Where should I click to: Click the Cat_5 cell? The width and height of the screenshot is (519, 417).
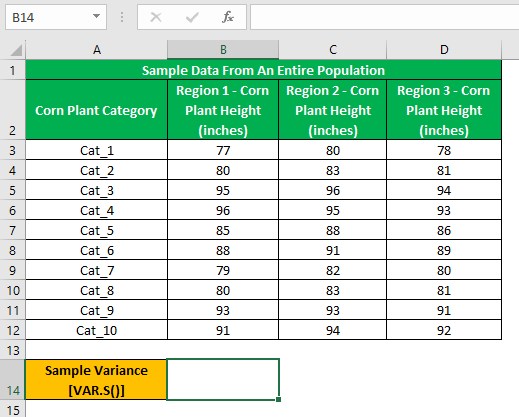[x=96, y=230]
